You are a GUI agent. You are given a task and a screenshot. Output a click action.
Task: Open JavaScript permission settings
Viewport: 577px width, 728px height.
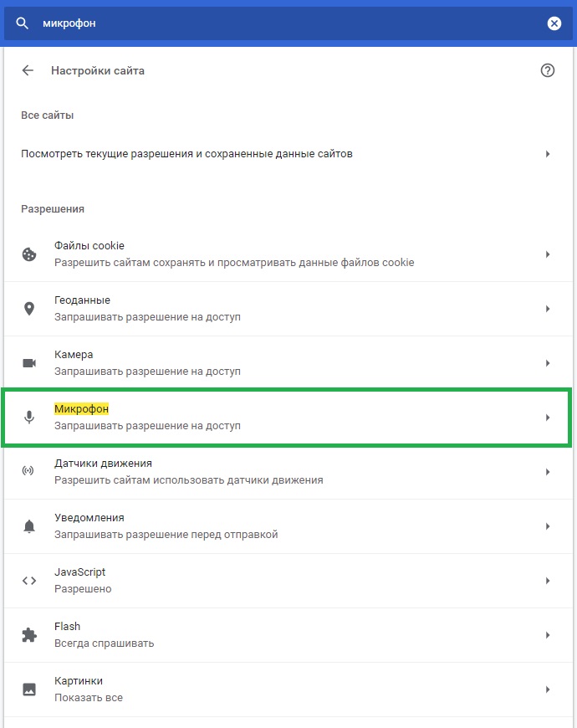[x=288, y=581]
